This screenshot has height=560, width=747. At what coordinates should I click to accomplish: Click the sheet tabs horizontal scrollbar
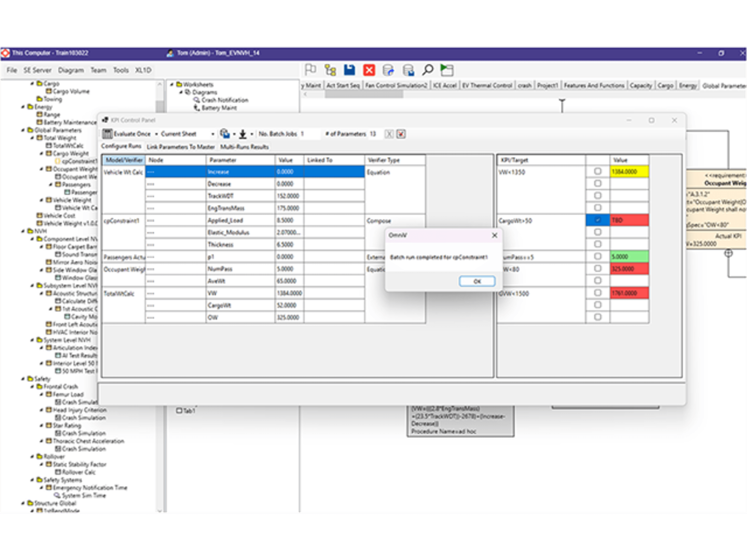pyautogui.click(x=364, y=95)
